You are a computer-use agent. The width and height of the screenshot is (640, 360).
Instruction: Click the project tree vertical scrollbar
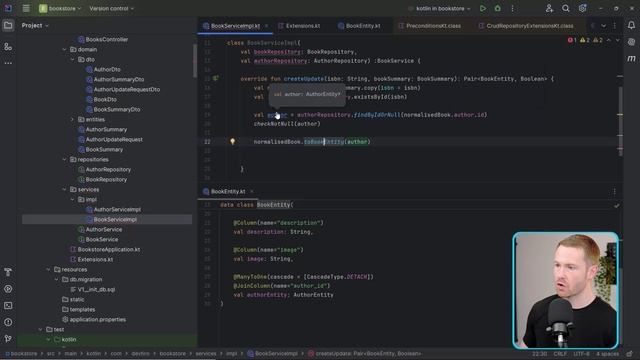click(x=194, y=61)
